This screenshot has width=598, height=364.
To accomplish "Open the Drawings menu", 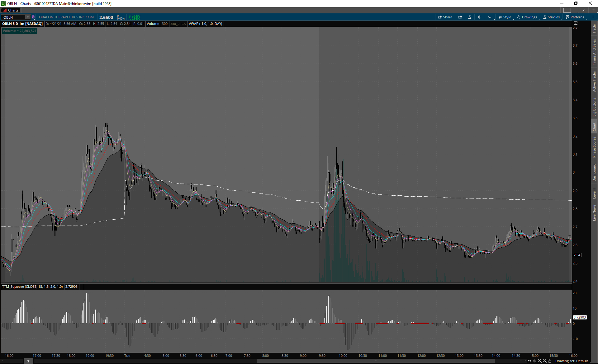I will click(x=527, y=17).
